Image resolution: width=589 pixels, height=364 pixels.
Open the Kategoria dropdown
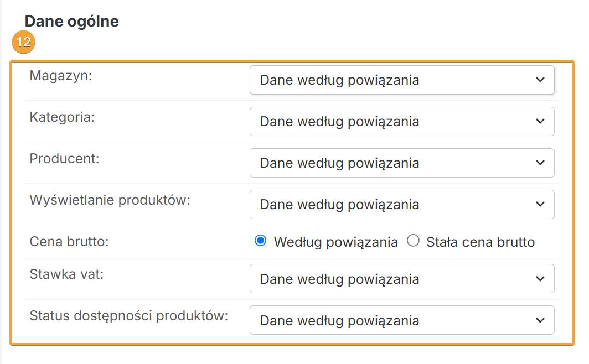click(401, 122)
